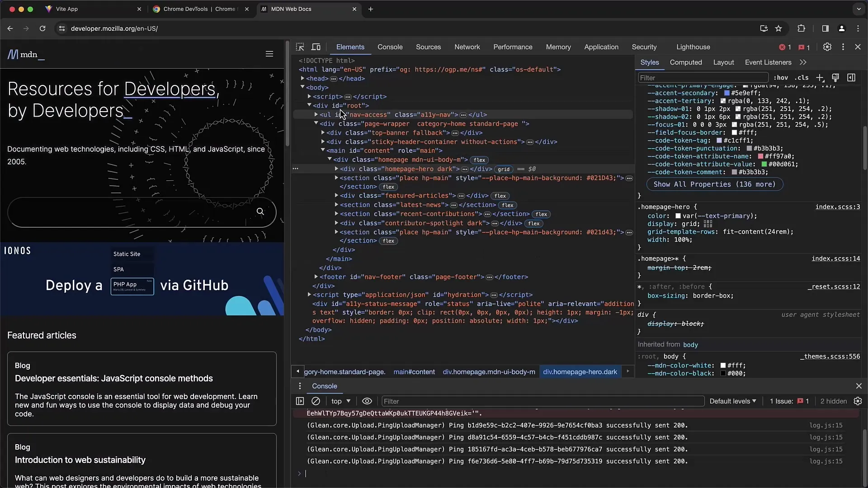Click the Styles filter input field
868x488 pixels.
702,77
